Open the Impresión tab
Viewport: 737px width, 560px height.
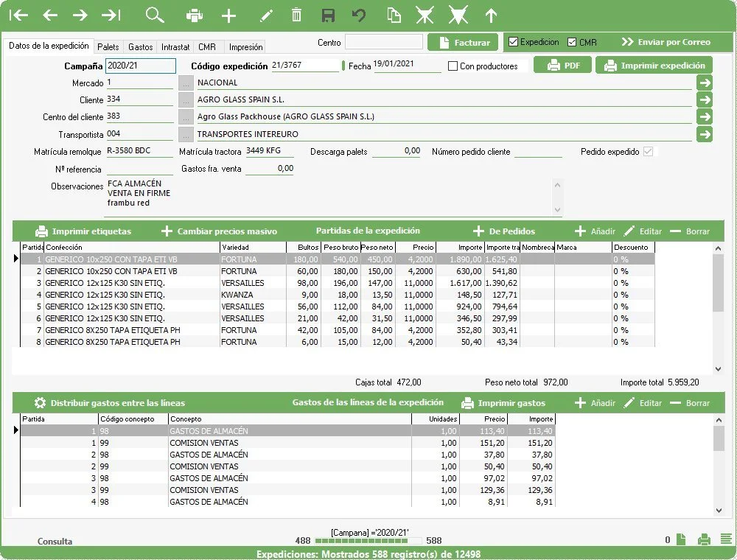[245, 47]
